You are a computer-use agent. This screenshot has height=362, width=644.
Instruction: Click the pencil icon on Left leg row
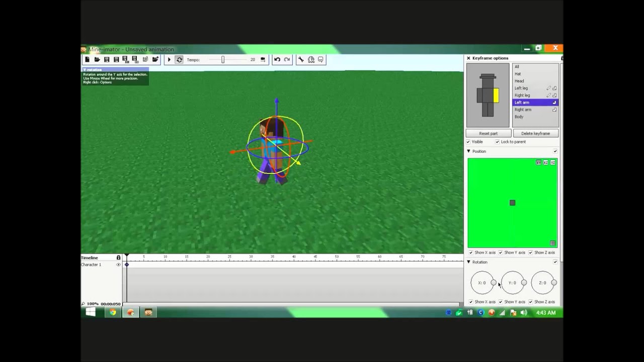coord(548,88)
